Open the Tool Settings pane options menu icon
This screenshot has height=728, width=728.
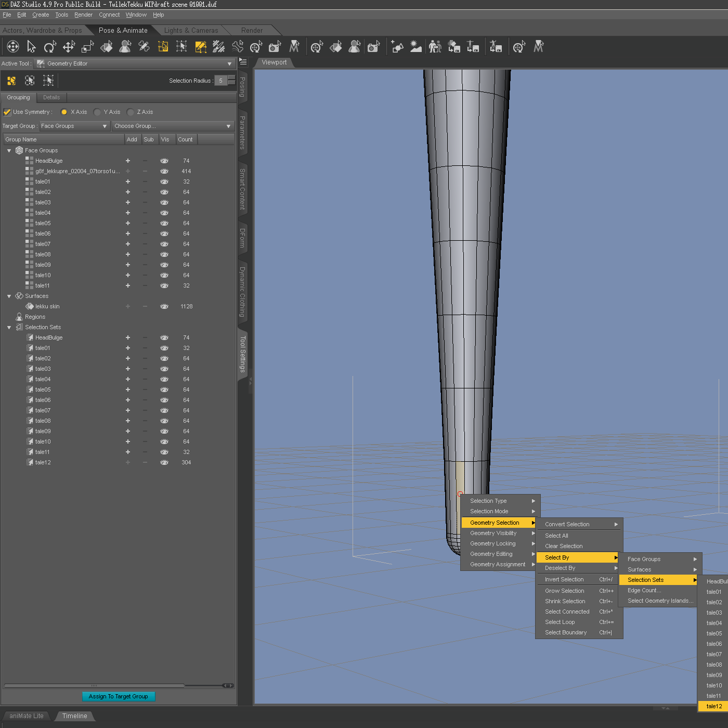[243, 62]
